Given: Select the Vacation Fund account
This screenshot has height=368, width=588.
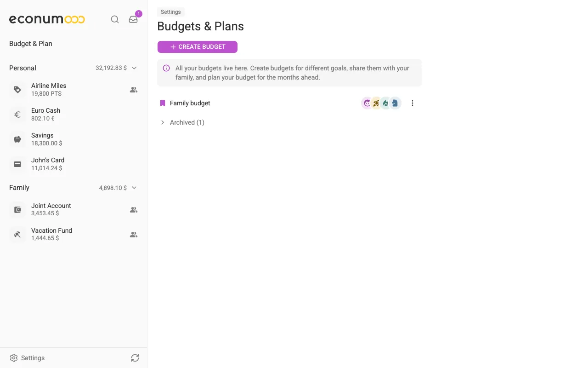Looking at the screenshot, I should pos(73,235).
